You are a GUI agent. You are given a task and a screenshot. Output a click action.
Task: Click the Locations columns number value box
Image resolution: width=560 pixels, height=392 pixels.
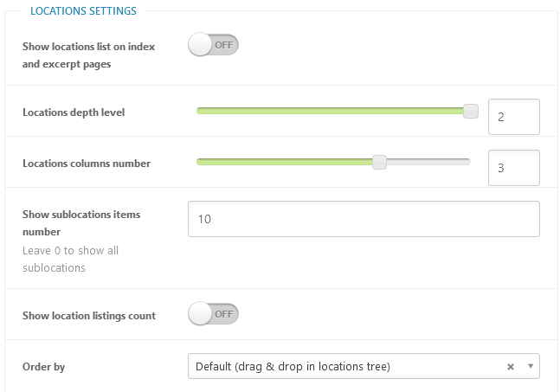[x=514, y=168]
